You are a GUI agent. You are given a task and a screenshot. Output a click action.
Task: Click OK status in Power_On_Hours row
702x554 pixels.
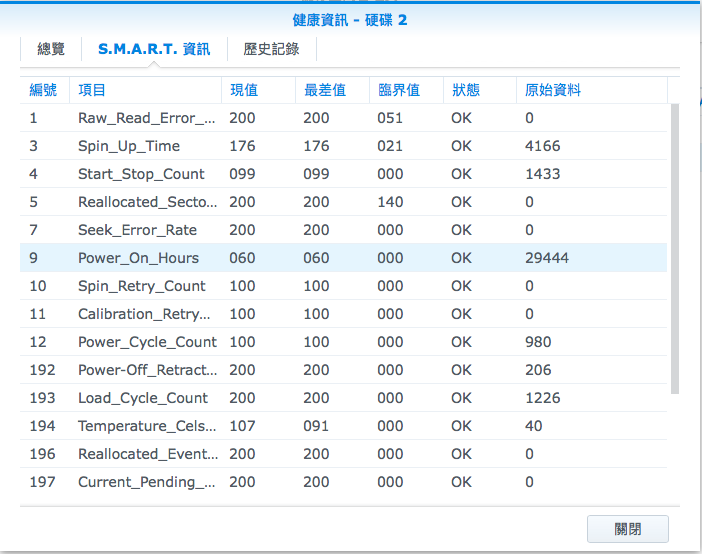click(x=462, y=258)
